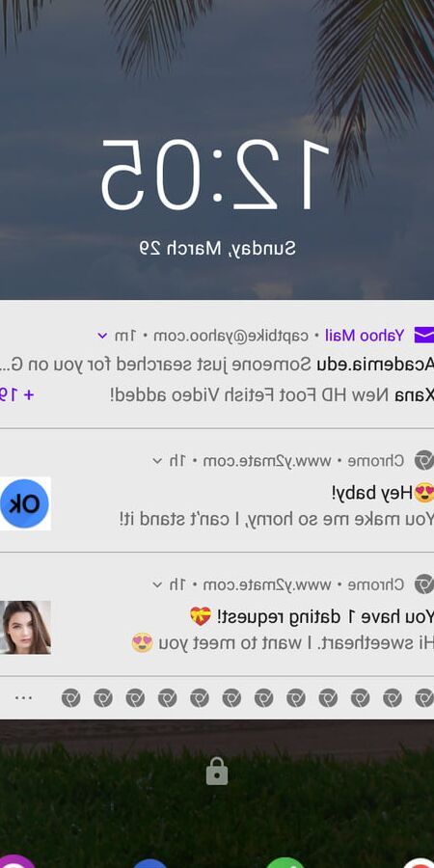The width and height of the screenshot is (434, 868).
Task: Tap the woman's profile photo thumbnail
Action: [25, 628]
